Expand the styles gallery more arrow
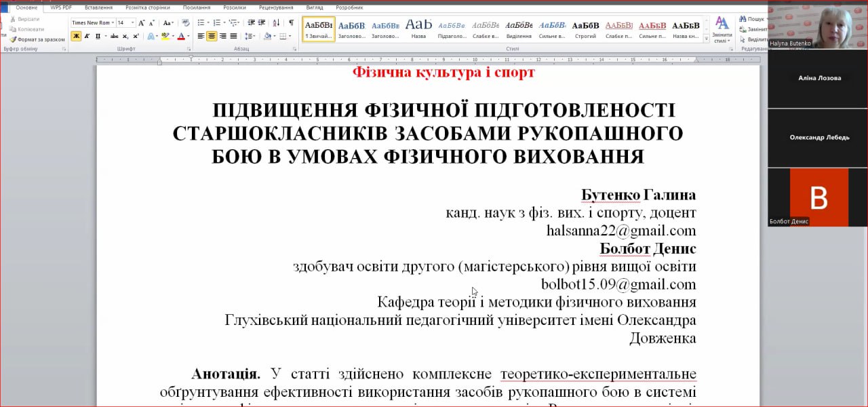 coord(707,40)
